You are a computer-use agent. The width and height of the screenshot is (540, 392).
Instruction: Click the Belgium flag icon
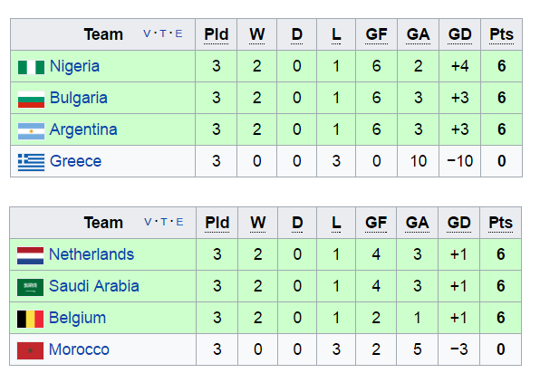[x=30, y=319]
